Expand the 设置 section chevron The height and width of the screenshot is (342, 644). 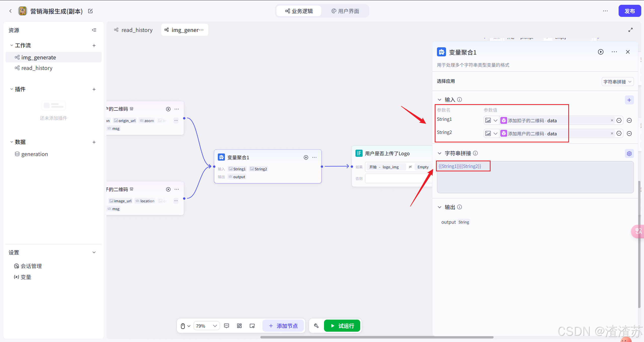94,252
